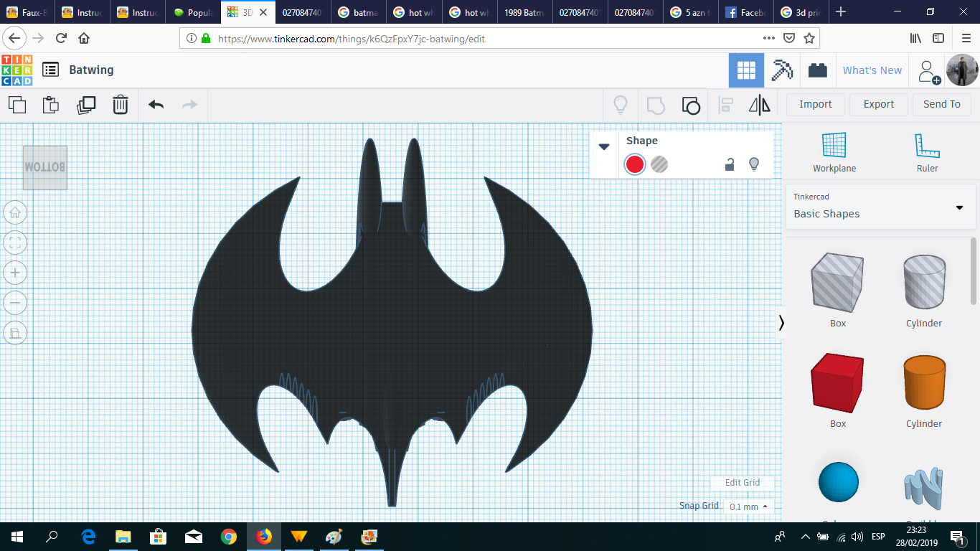
Task: Switch to the Faux-F browser tab
Action: click(28, 12)
